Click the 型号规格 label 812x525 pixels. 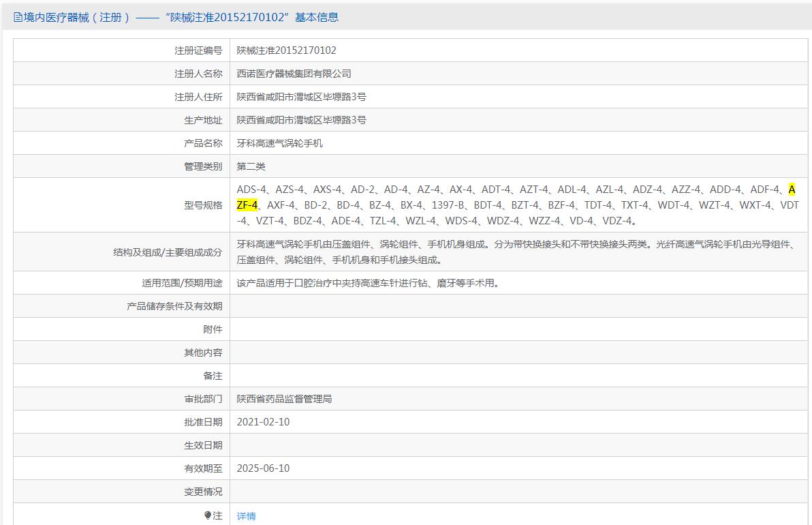(x=203, y=205)
